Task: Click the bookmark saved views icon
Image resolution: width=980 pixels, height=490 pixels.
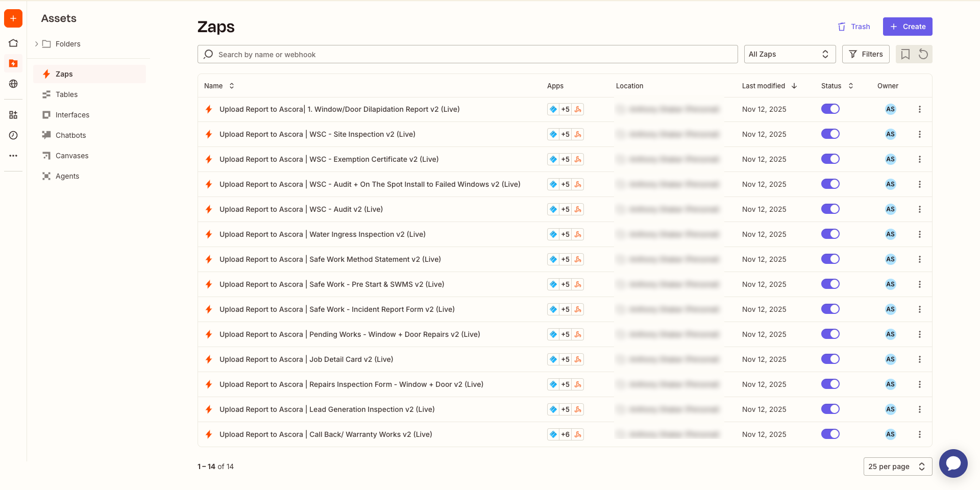Action: point(905,54)
